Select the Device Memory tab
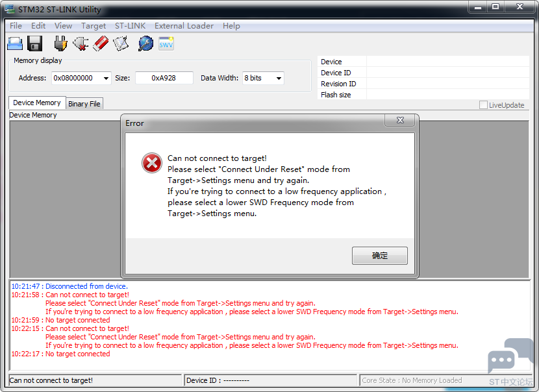The width and height of the screenshot is (539, 392). (37, 103)
